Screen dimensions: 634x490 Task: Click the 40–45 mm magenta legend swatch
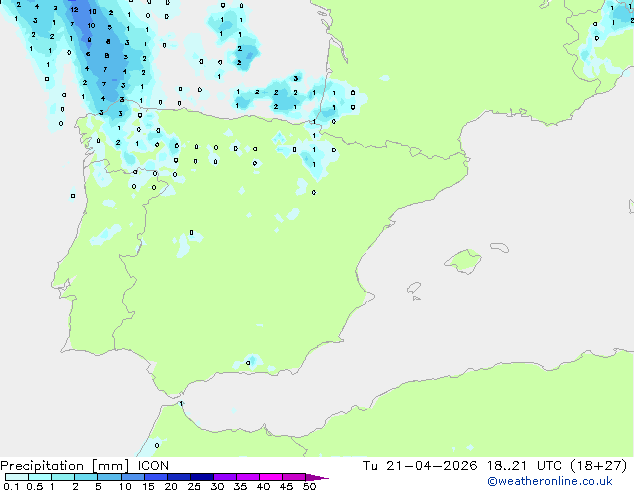[x=271, y=477]
